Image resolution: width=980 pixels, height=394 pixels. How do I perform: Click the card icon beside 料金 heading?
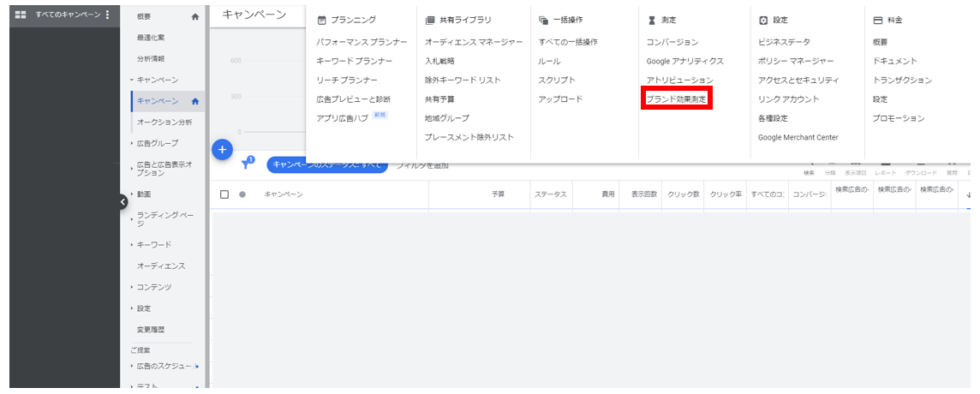tap(877, 20)
